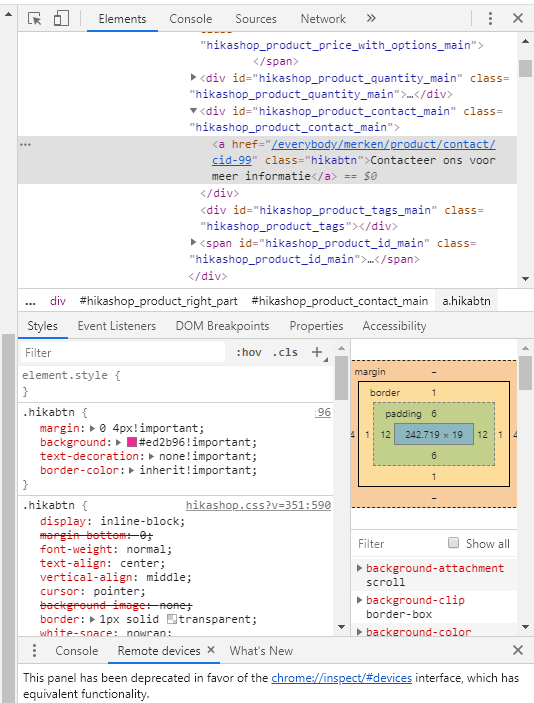534x703 pixels.
Task: Expand the background shorthand triangle
Action: (118, 443)
